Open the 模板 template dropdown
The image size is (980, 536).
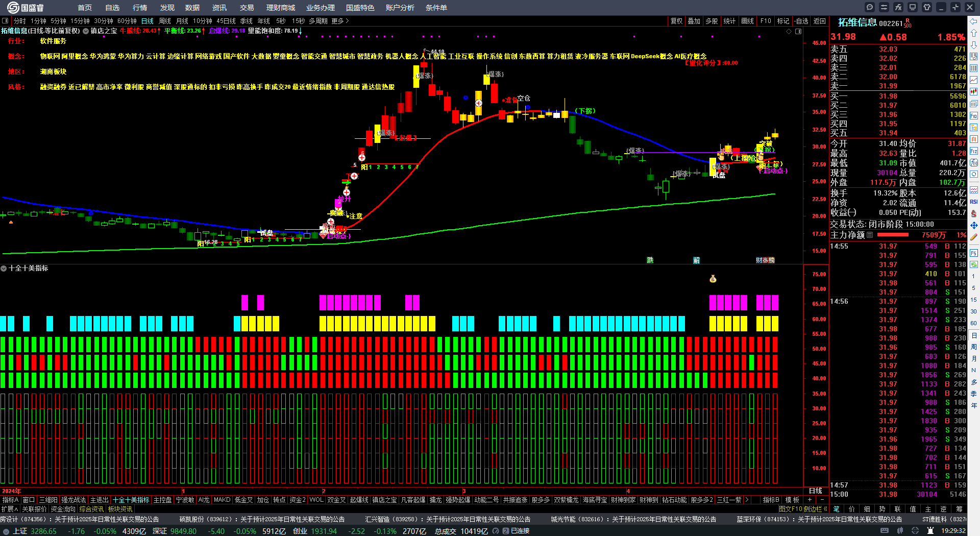[792, 500]
